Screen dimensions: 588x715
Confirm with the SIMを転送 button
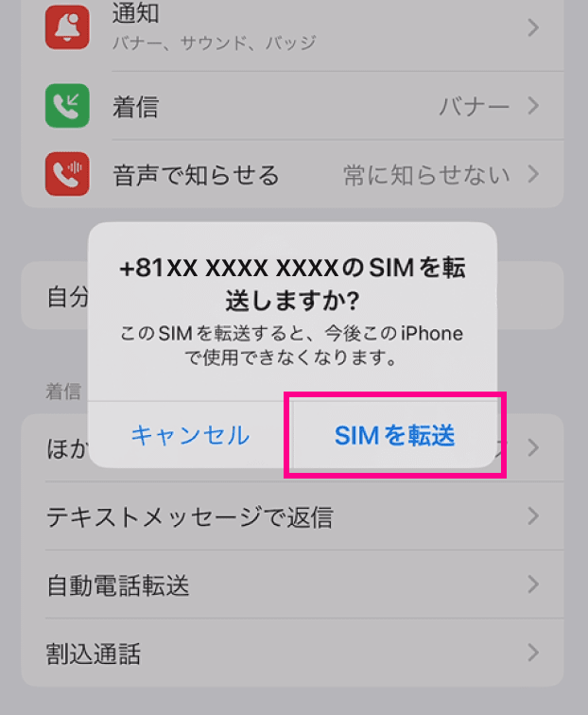pyautogui.click(x=395, y=435)
